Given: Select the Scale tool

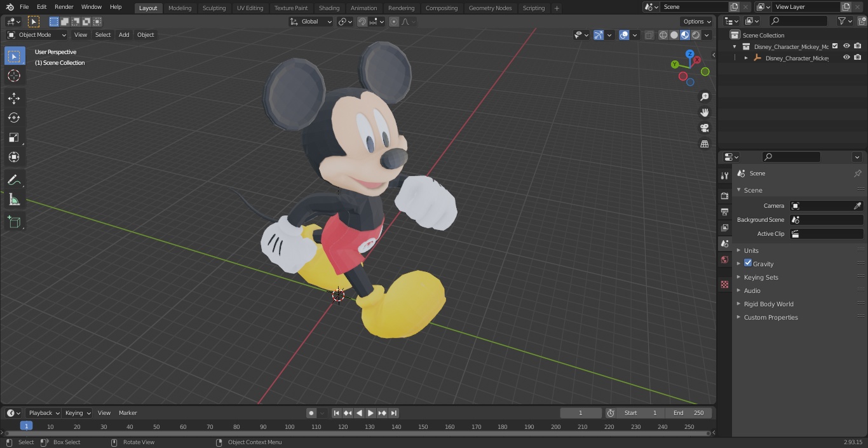Looking at the screenshot, I should 14,137.
